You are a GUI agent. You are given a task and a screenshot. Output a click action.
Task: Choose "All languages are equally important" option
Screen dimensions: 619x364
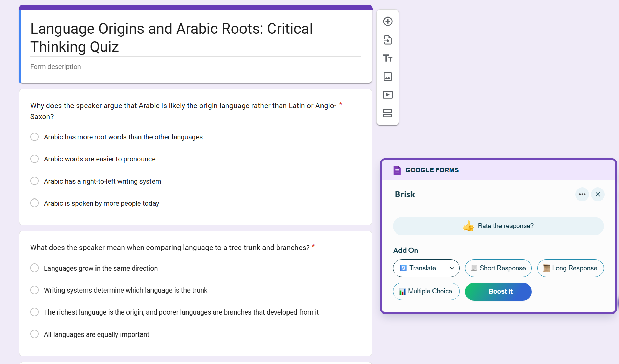(x=35, y=334)
